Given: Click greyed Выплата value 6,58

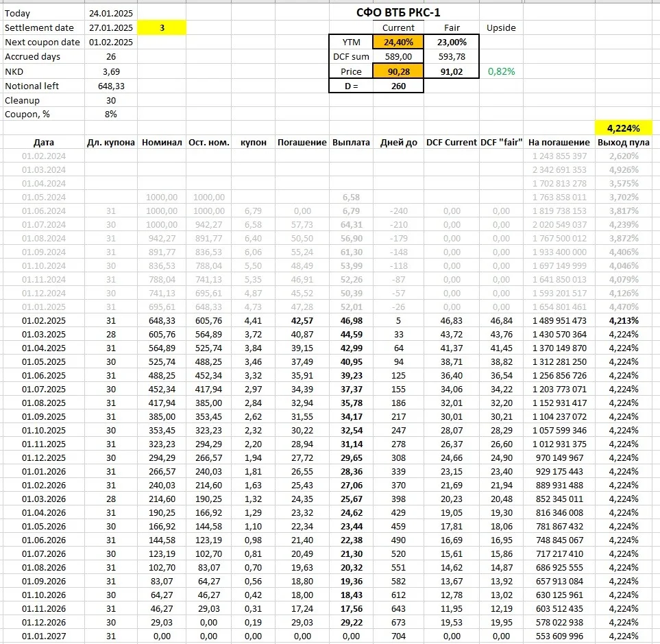Looking at the screenshot, I should click(x=352, y=197).
